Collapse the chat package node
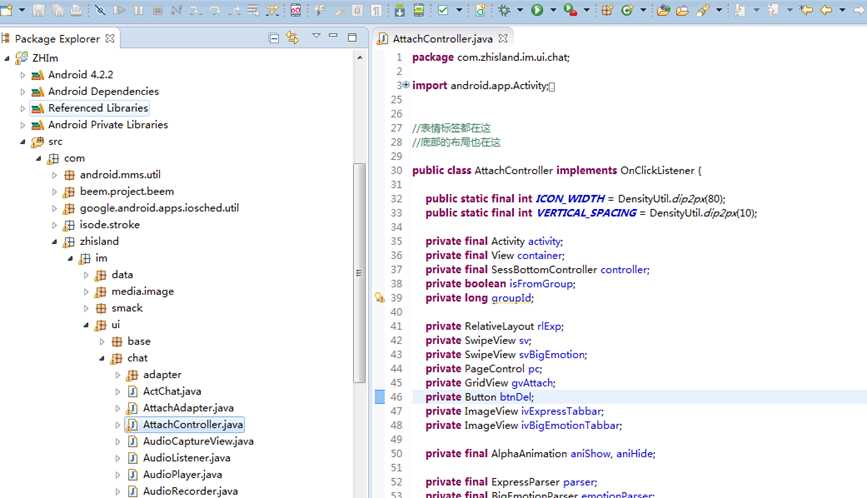This screenshot has height=498, width=867. point(102,358)
